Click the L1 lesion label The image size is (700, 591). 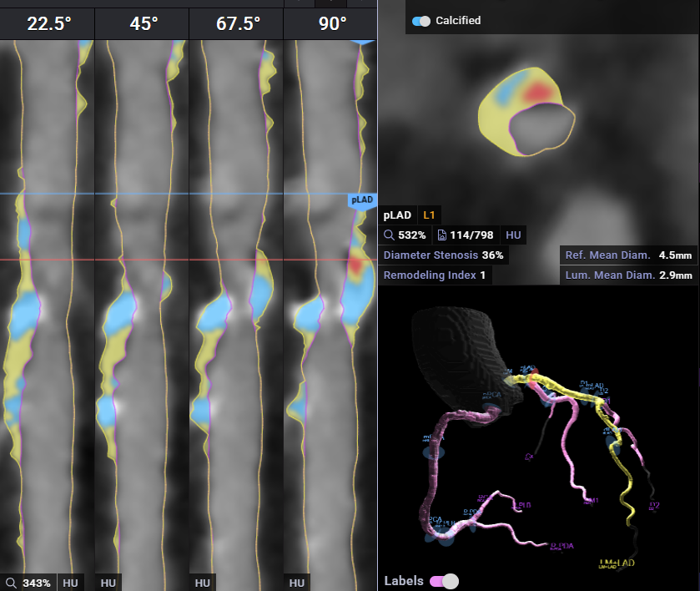pos(430,215)
